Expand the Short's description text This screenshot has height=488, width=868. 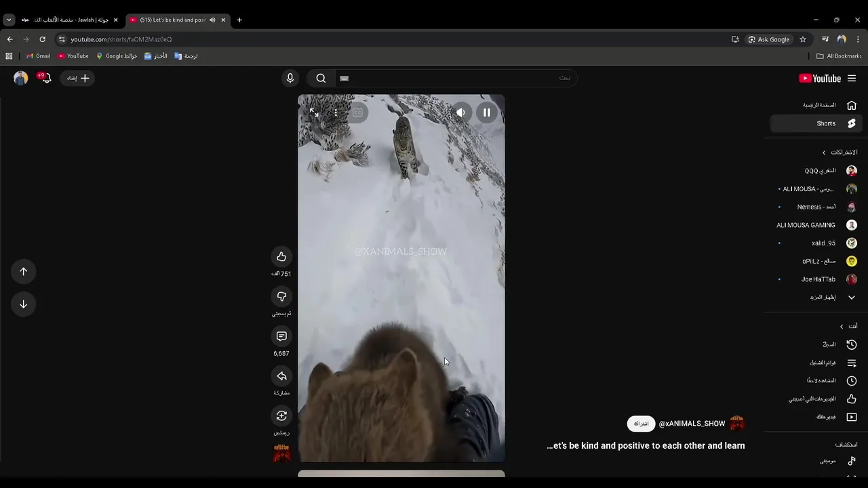[x=646, y=446]
